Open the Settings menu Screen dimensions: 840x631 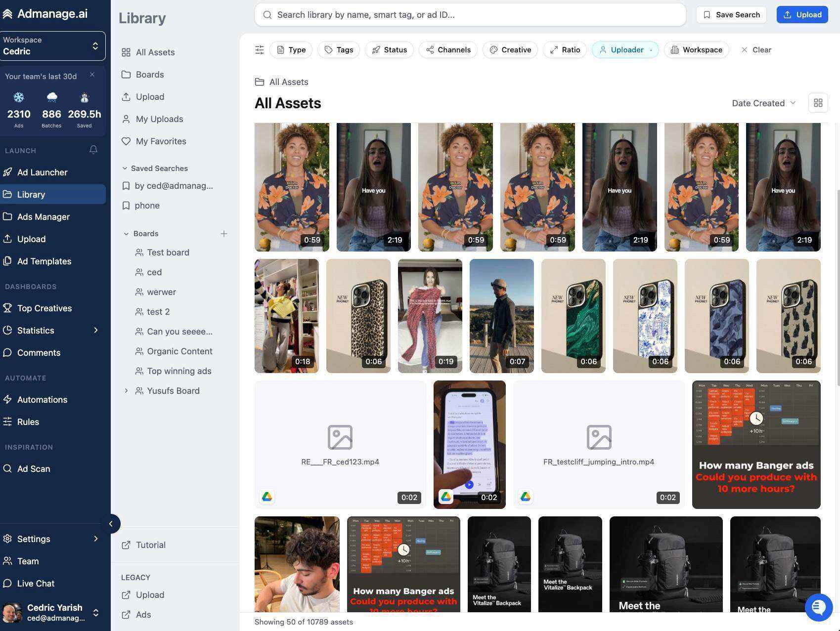pos(34,539)
